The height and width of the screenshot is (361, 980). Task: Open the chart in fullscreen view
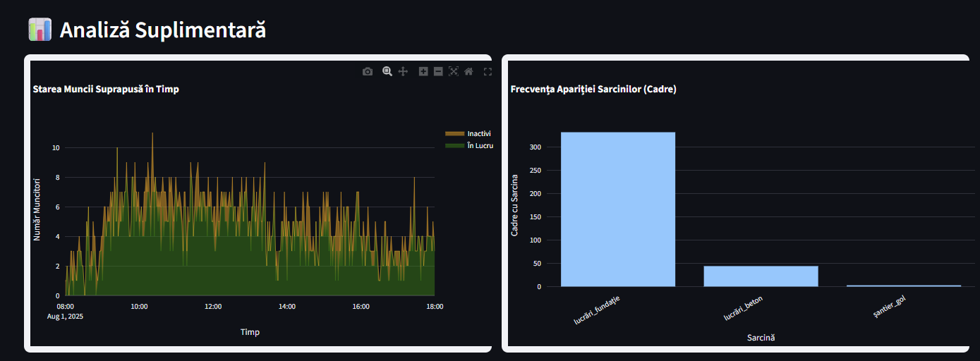(488, 71)
